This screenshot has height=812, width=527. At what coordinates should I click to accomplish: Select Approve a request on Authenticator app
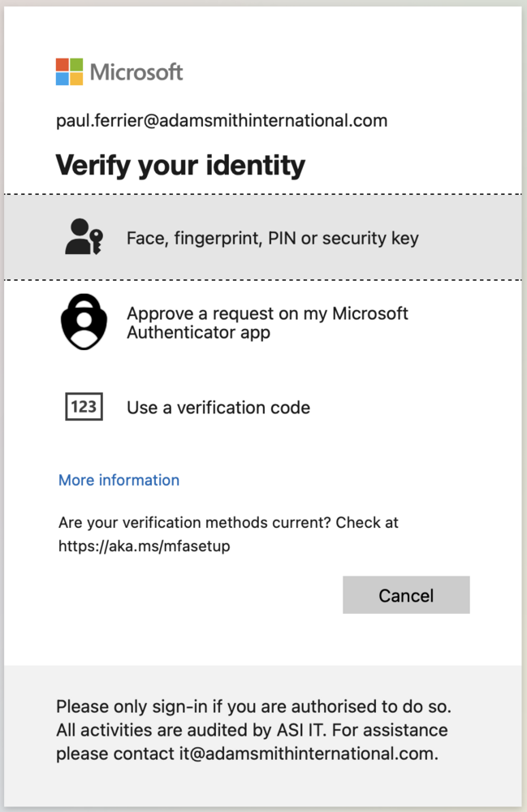[267, 322]
